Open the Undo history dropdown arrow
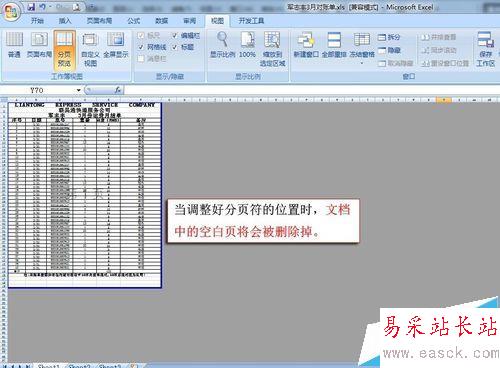 coord(50,7)
